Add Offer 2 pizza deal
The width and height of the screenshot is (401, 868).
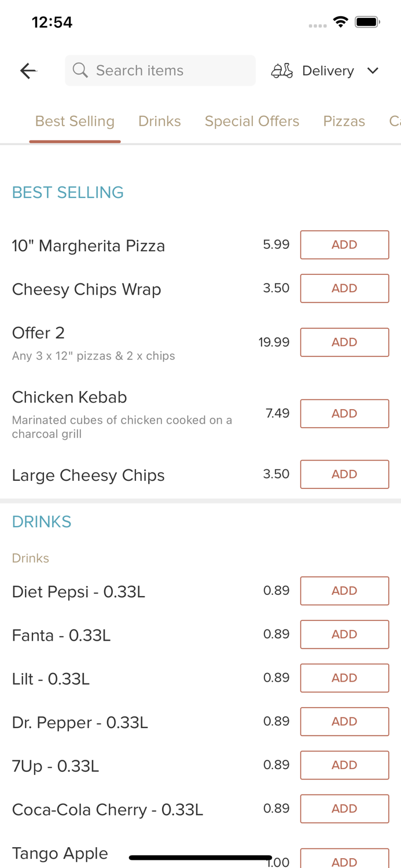344,342
